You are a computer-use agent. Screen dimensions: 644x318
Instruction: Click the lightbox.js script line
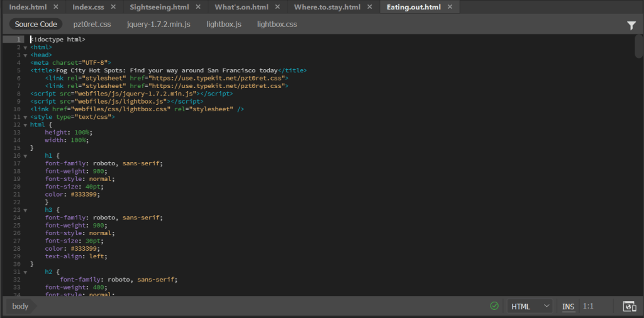click(116, 101)
